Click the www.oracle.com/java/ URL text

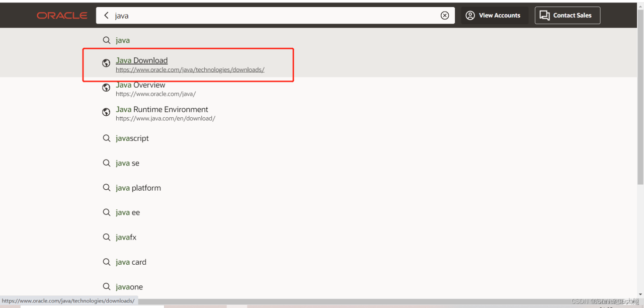(155, 94)
